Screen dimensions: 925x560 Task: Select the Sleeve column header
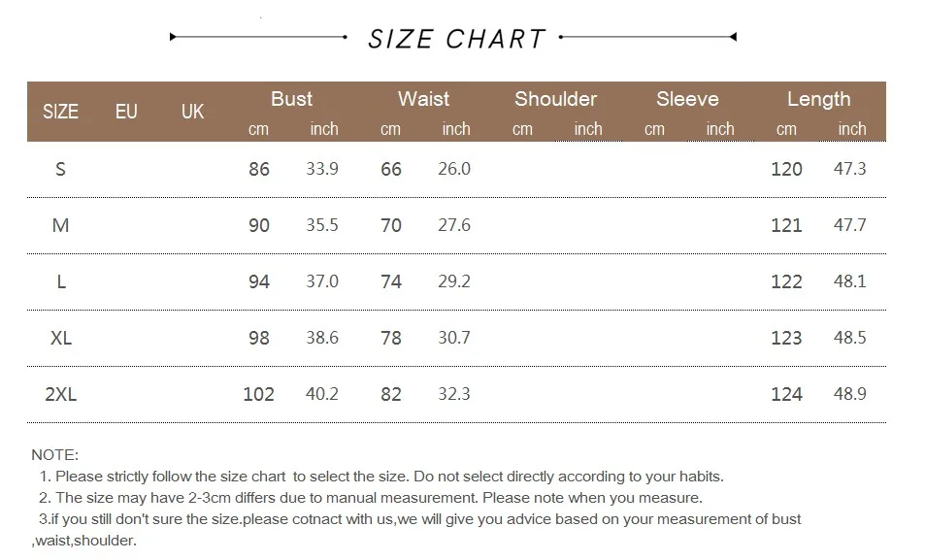click(x=687, y=99)
